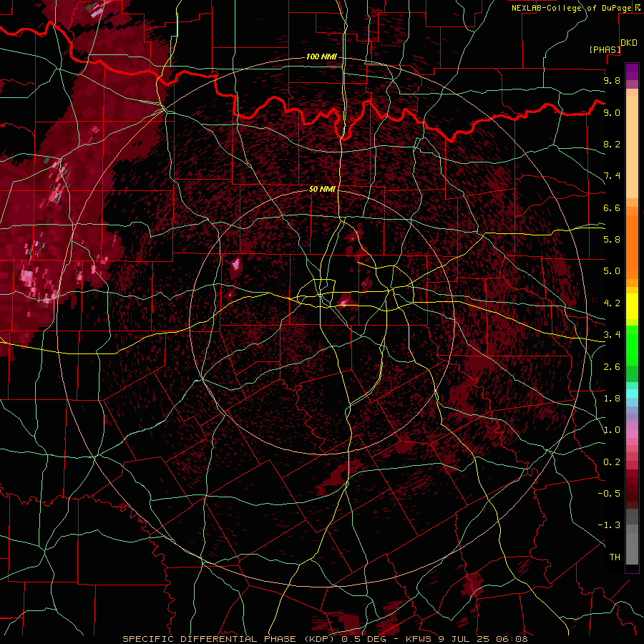Click the 9.8 value on the color scale
Viewport: 644px width, 644px height.
click(x=612, y=80)
